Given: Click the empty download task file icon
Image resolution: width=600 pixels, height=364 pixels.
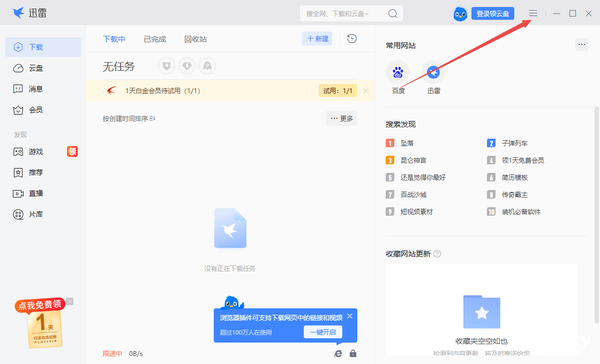Looking at the screenshot, I should pyautogui.click(x=230, y=228).
